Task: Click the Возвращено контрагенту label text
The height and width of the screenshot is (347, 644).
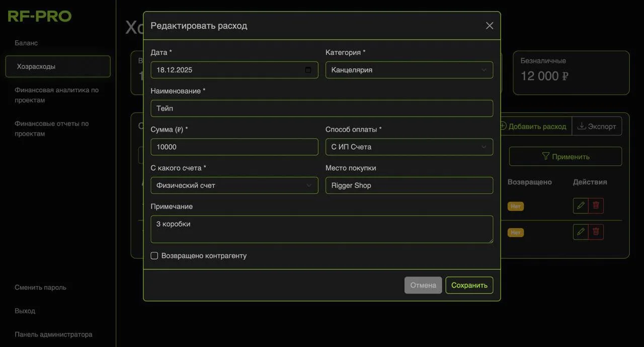Action: point(204,256)
